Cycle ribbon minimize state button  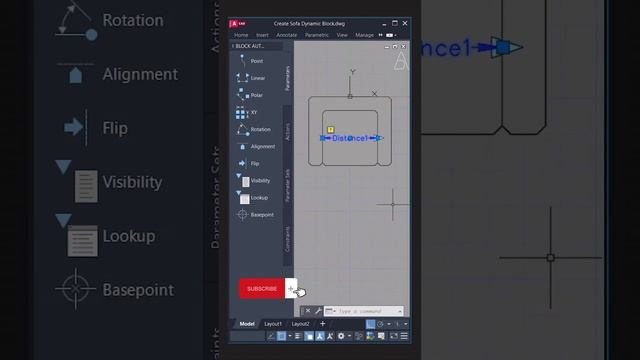(x=390, y=35)
